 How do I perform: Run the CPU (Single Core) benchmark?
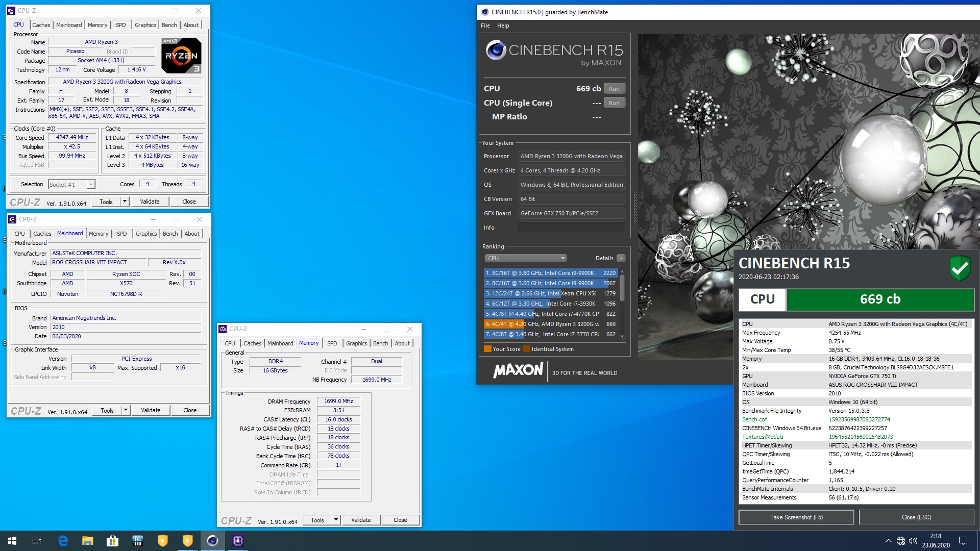click(x=614, y=103)
